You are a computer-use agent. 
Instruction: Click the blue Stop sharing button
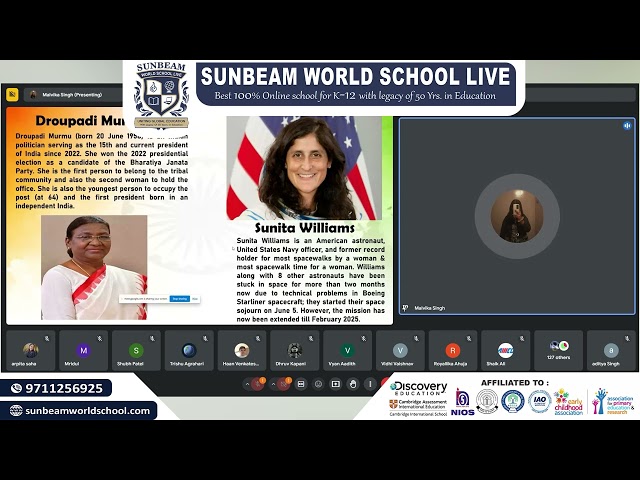click(x=180, y=299)
